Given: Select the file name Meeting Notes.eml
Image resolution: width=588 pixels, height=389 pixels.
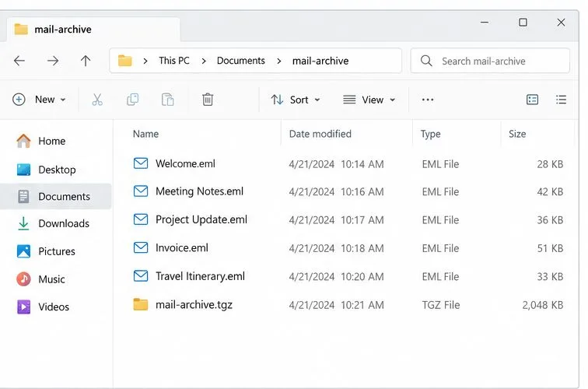Looking at the screenshot, I should point(199,191).
